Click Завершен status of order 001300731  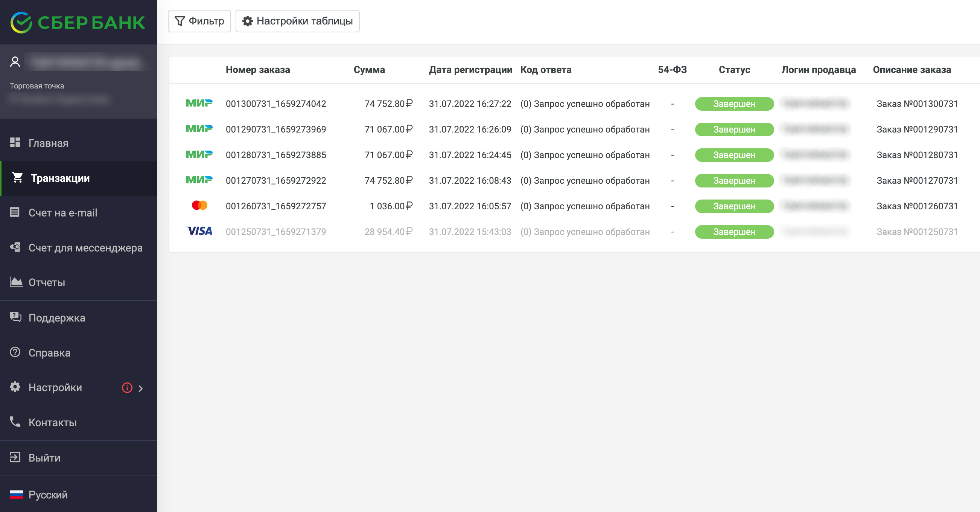(x=734, y=104)
